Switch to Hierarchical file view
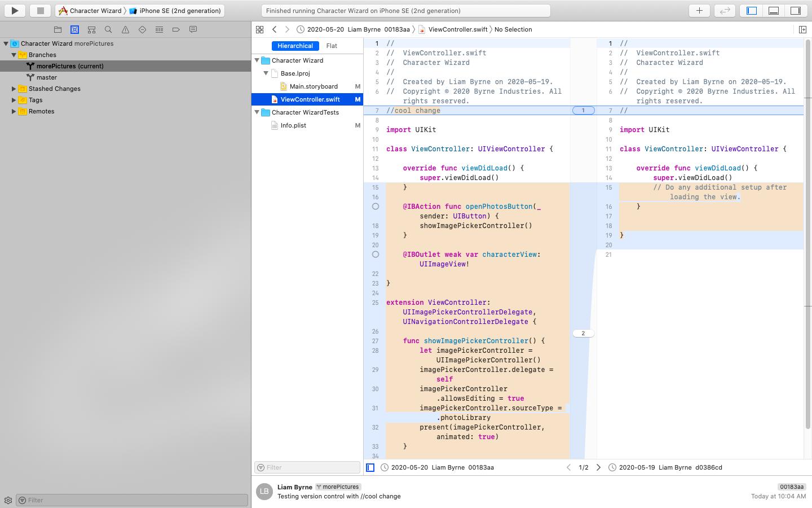Viewport: 812px width, 508px height. point(295,46)
